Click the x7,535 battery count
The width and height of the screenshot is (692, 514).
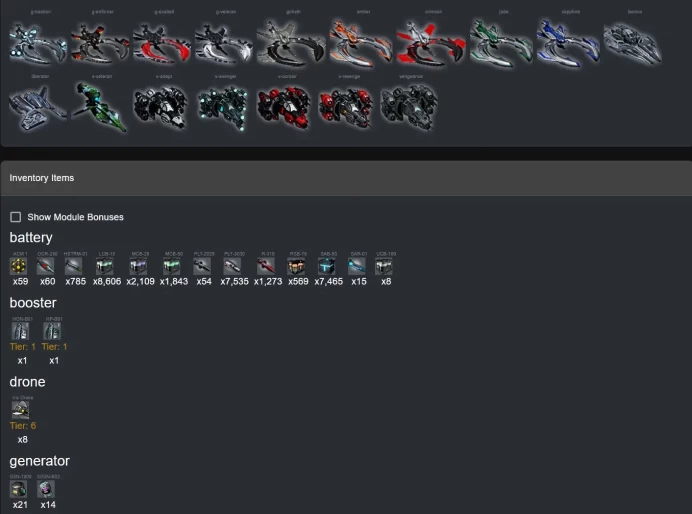(234, 281)
